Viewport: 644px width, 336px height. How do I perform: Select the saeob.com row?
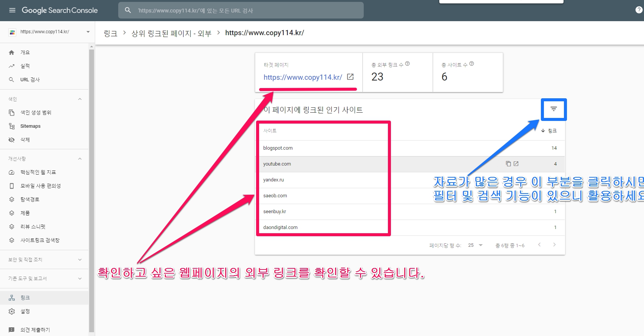click(x=410, y=196)
